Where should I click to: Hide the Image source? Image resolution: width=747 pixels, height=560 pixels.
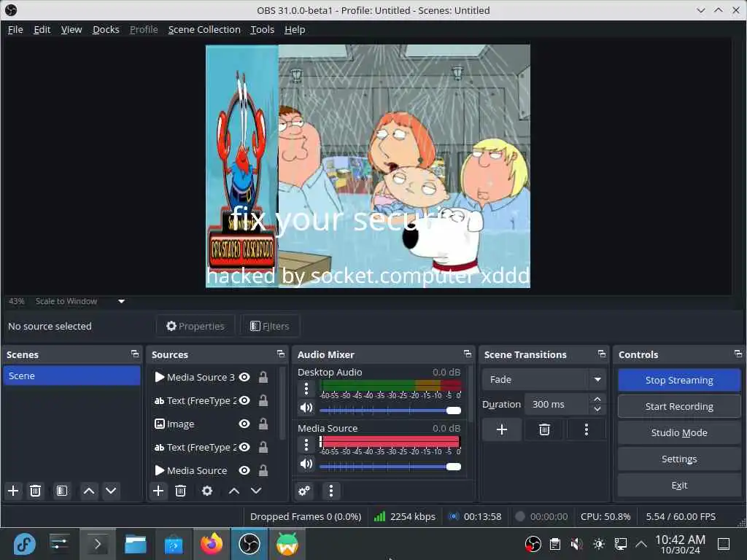tap(244, 424)
